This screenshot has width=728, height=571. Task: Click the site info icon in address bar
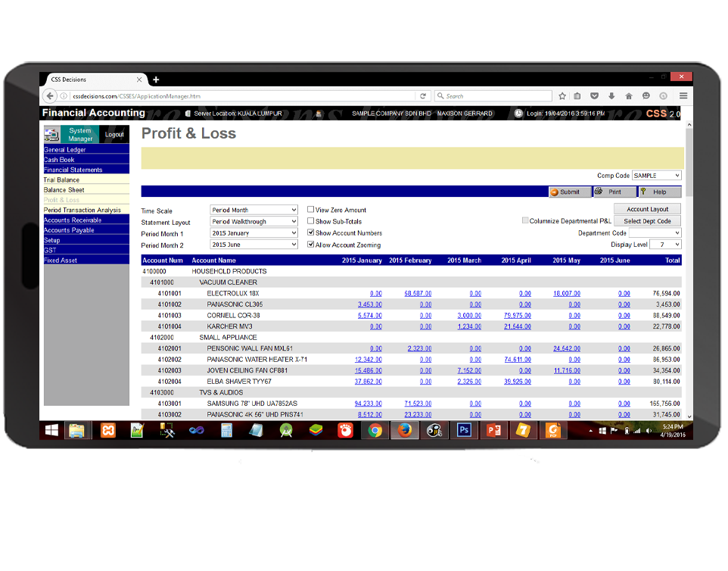pyautogui.click(x=64, y=96)
